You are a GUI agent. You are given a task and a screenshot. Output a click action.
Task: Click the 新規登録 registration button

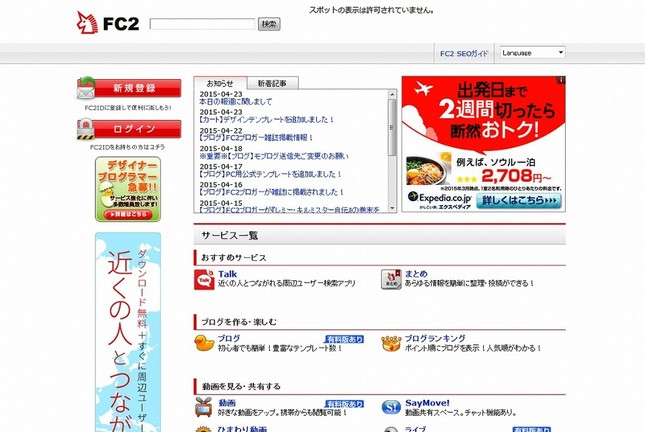[129, 88]
